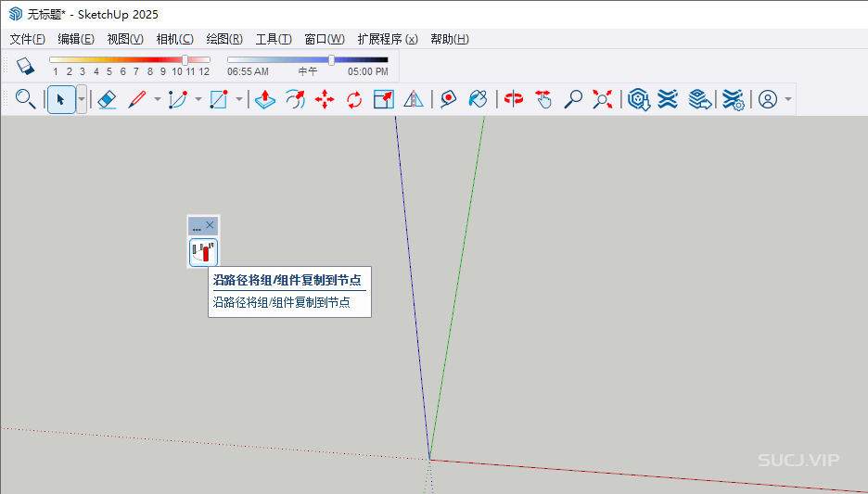Image resolution: width=868 pixels, height=494 pixels.
Task: Select the Rectangle shape tool
Action: click(x=219, y=99)
